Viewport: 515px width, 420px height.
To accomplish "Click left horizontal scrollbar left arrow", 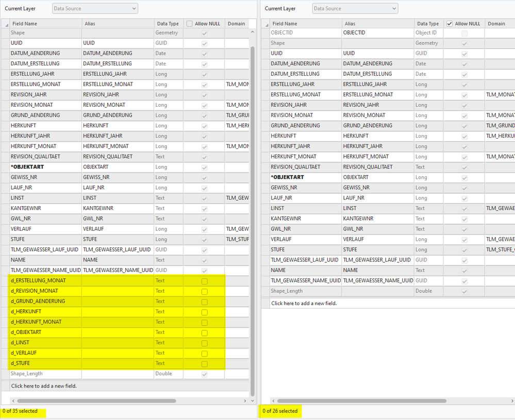I will [13, 400].
